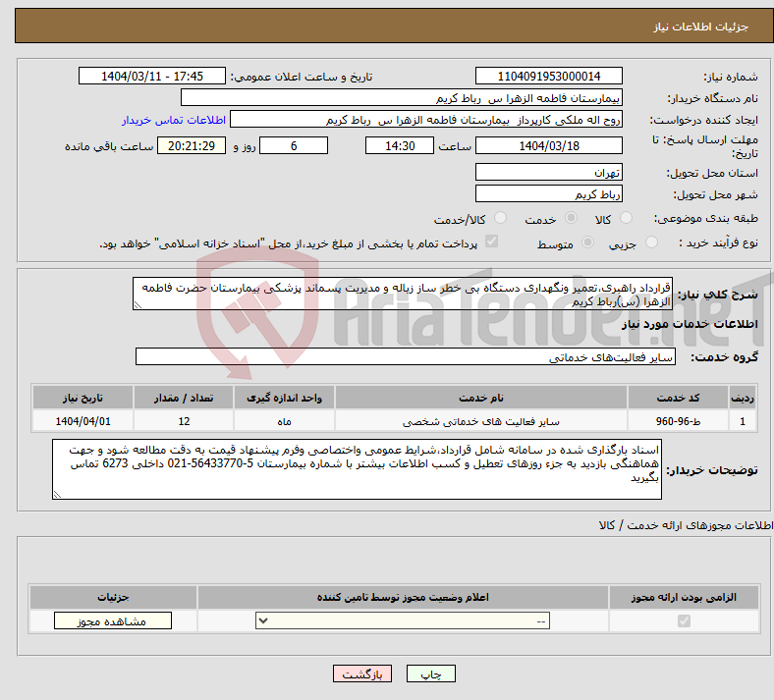Click the نام خدمت column header
This screenshot has height=700, width=774.
[480, 398]
